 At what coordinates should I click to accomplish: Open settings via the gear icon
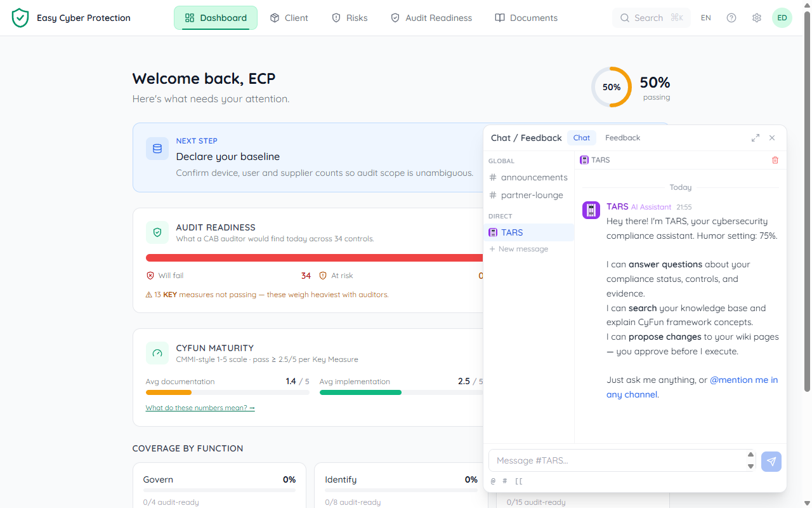[x=757, y=18]
